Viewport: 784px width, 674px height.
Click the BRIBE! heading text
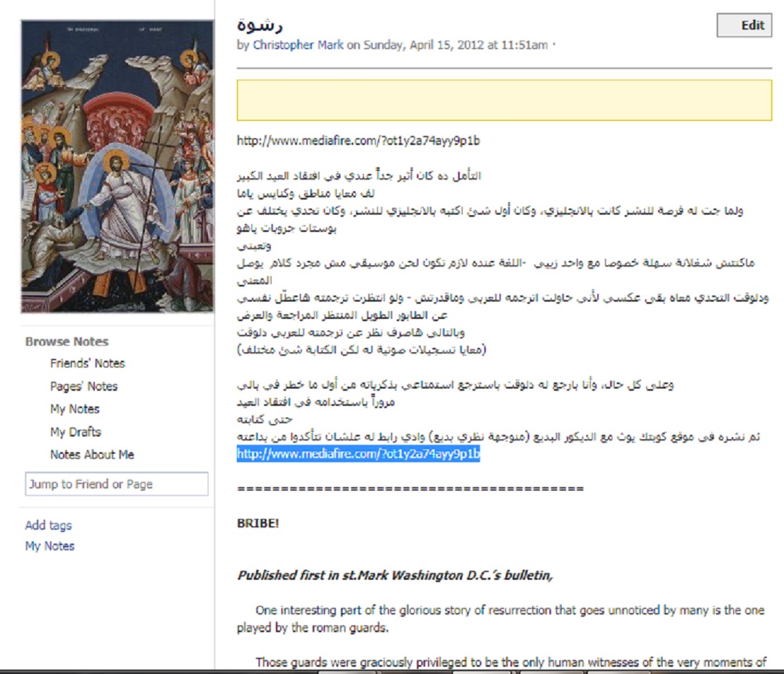[x=258, y=523]
